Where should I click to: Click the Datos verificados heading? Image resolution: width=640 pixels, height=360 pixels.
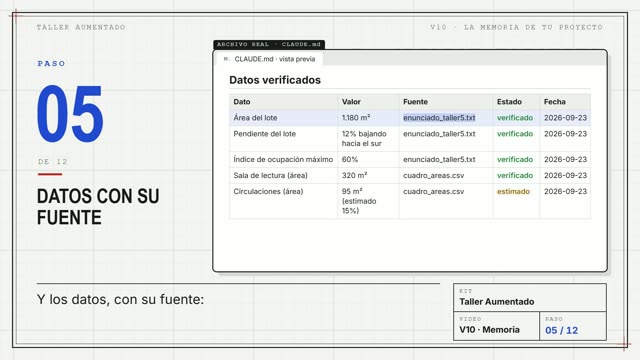click(x=275, y=80)
